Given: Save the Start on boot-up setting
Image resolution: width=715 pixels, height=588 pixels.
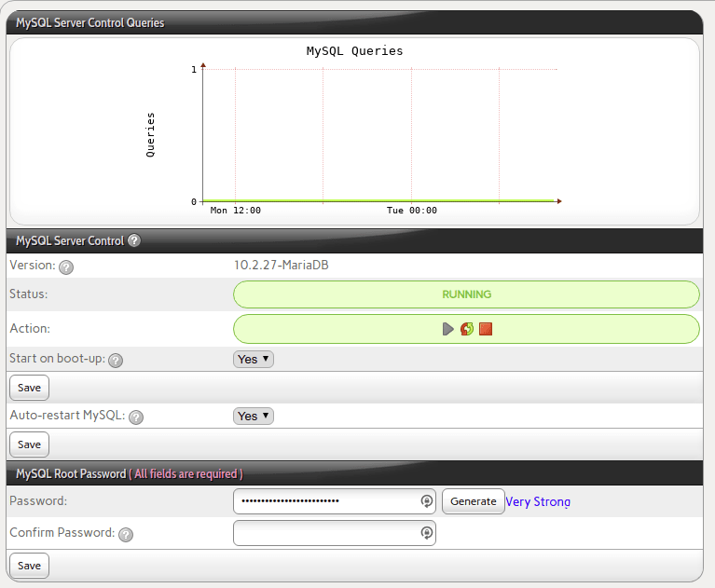Looking at the screenshot, I should [x=29, y=388].
